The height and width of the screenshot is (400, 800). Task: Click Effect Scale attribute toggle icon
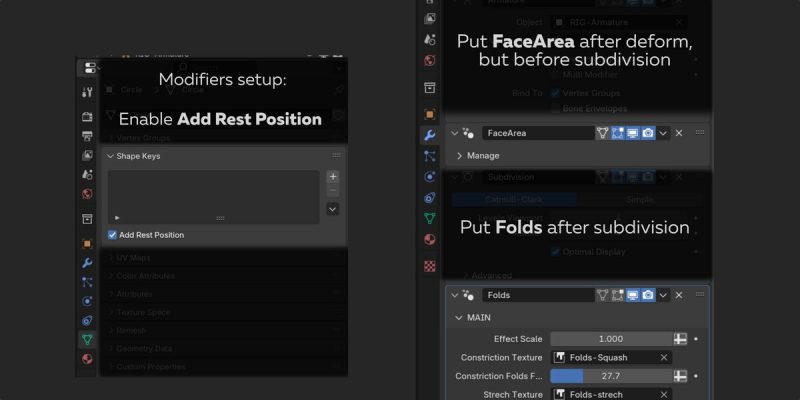681,339
